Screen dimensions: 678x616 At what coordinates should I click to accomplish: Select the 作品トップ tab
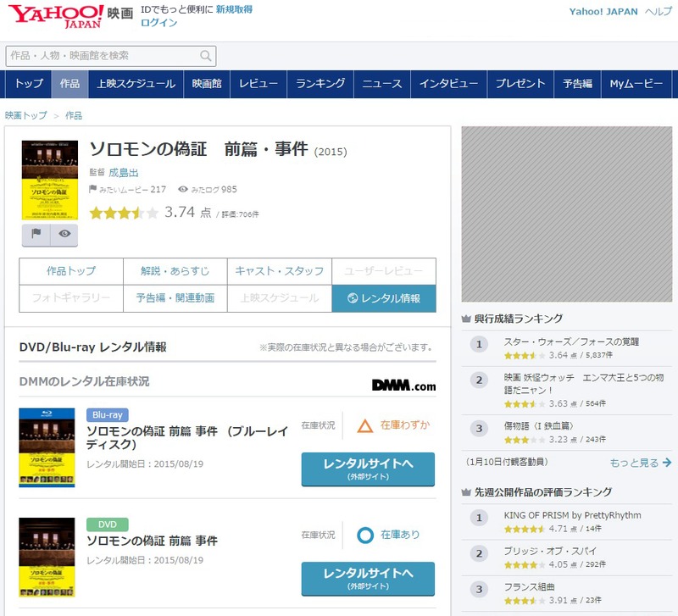[71, 271]
